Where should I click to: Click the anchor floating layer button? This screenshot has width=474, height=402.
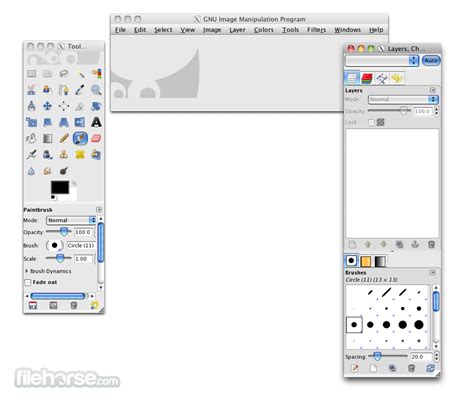[x=415, y=245]
